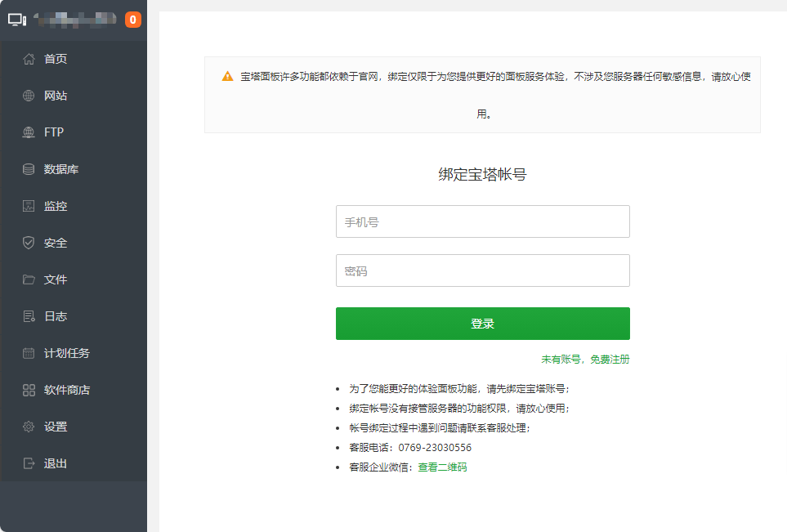
Task: Follow the 未有账号，免费注册 link
Action: pos(585,360)
